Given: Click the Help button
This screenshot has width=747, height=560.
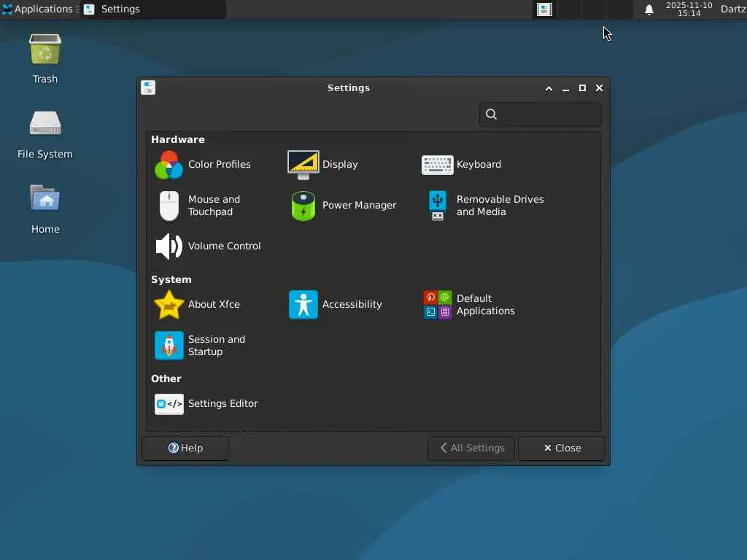Looking at the screenshot, I should pos(185,448).
